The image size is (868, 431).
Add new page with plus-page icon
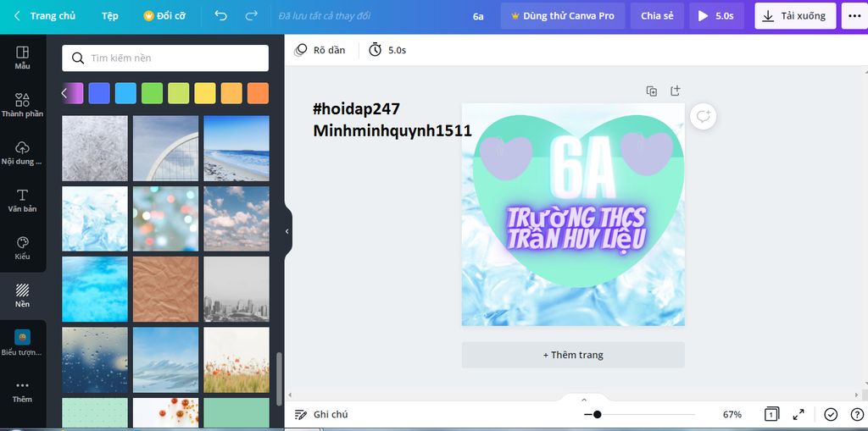click(675, 91)
